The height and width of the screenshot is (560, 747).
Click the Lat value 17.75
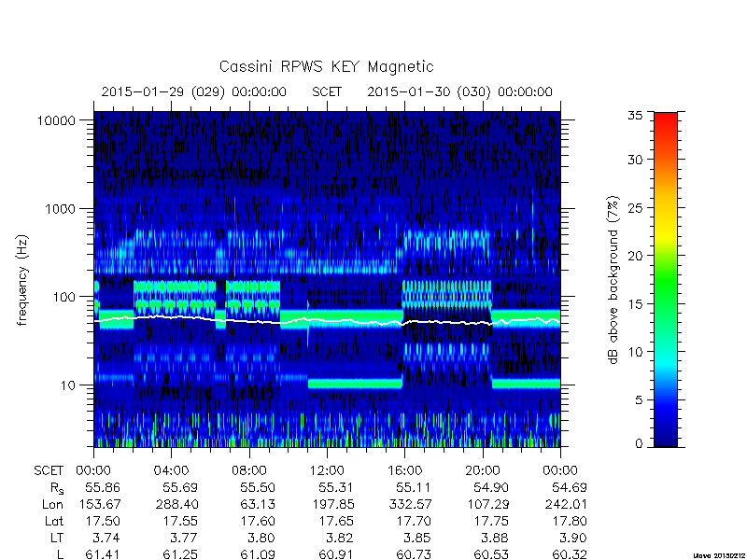pos(492,521)
